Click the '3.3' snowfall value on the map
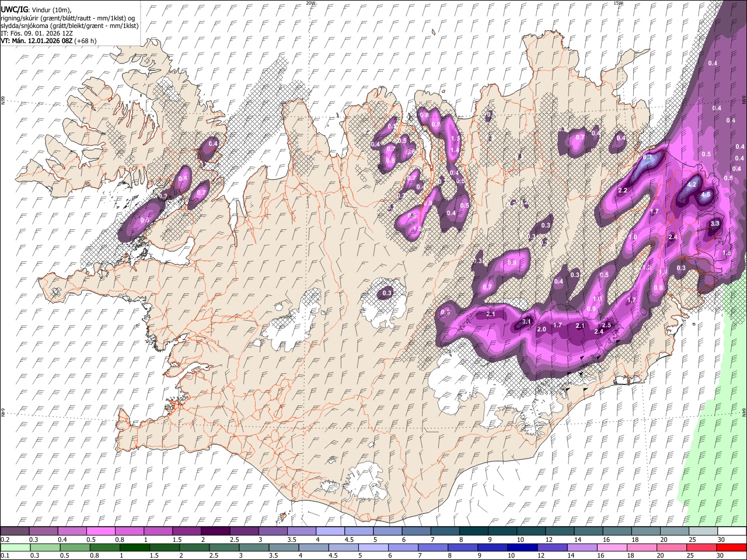The image size is (747, 560). coord(714,223)
